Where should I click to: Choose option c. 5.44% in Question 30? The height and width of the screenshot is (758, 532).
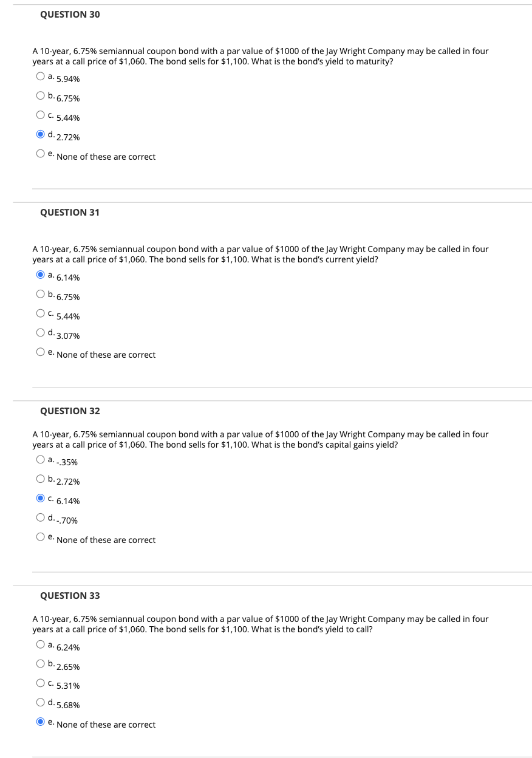40,114
